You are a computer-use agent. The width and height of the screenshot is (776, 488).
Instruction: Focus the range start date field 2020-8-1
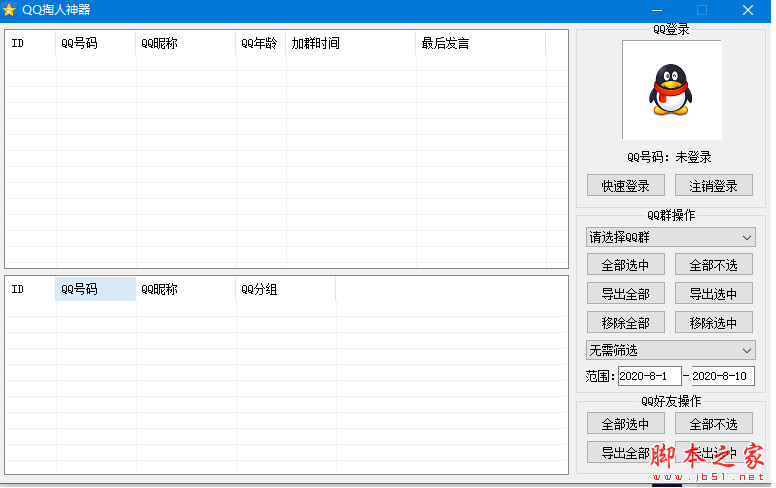tap(649, 376)
